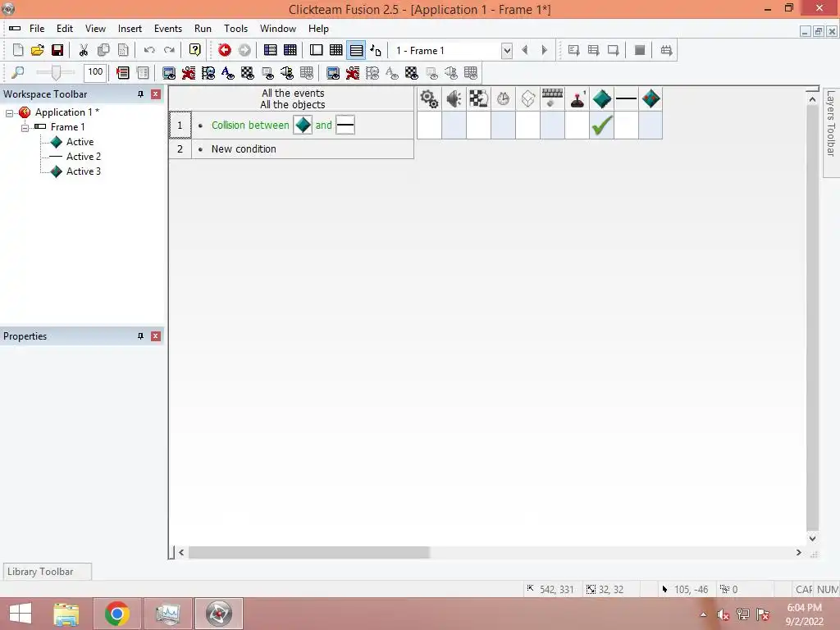Toggle the Event List Editor view button
840x630 pixels.
tap(356, 50)
